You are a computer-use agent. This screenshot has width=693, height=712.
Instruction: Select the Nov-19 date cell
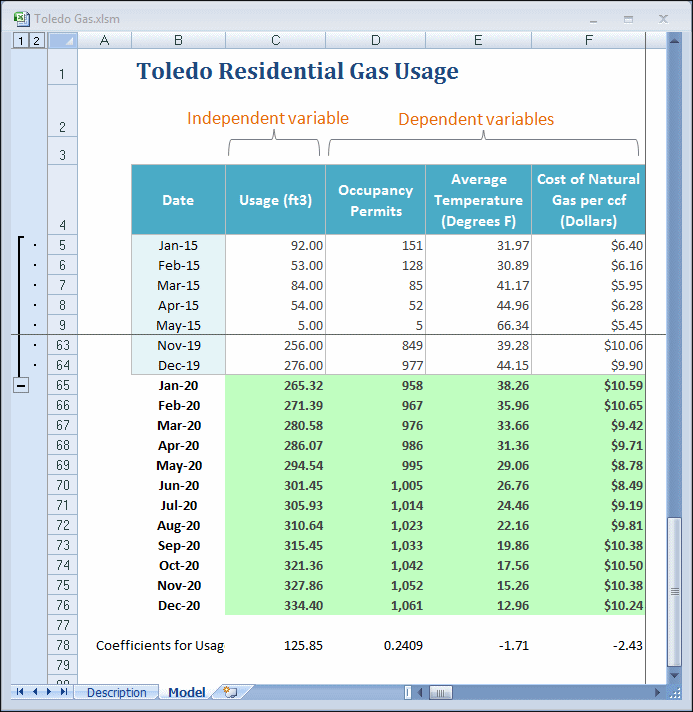pyautogui.click(x=178, y=345)
